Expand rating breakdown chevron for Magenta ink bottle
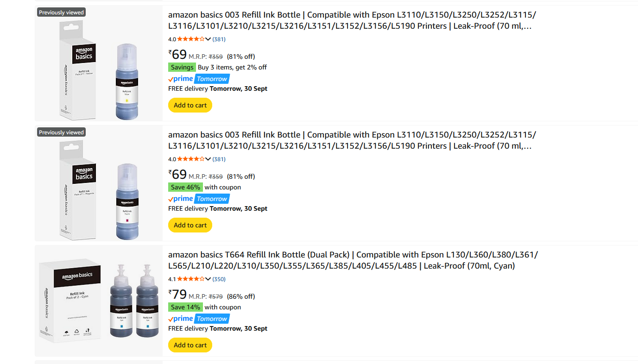The height and width of the screenshot is (364, 638). (x=208, y=159)
